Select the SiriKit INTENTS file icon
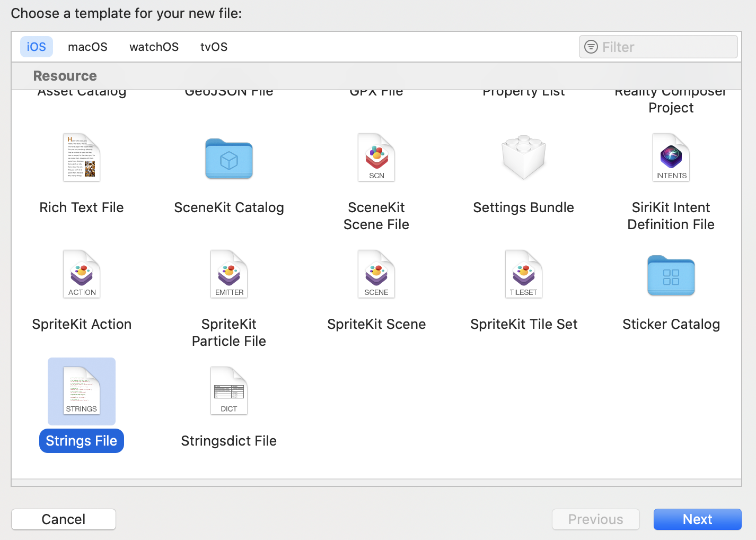 [671, 157]
